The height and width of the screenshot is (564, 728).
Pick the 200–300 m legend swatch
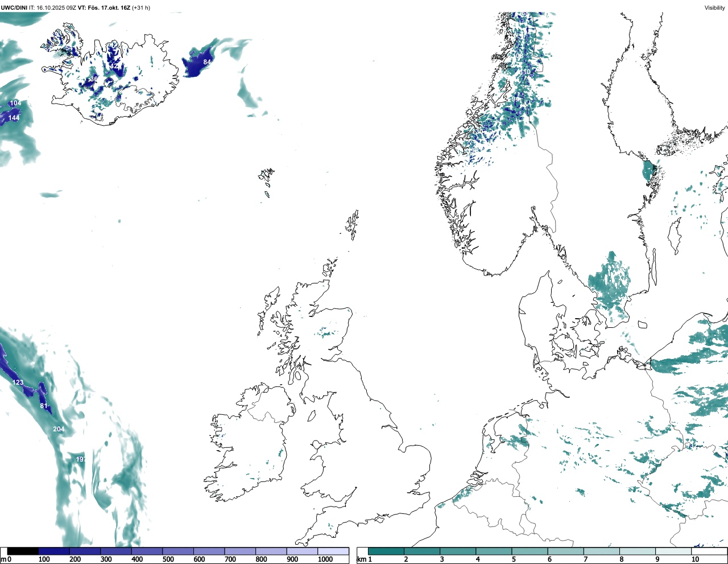click(85, 551)
